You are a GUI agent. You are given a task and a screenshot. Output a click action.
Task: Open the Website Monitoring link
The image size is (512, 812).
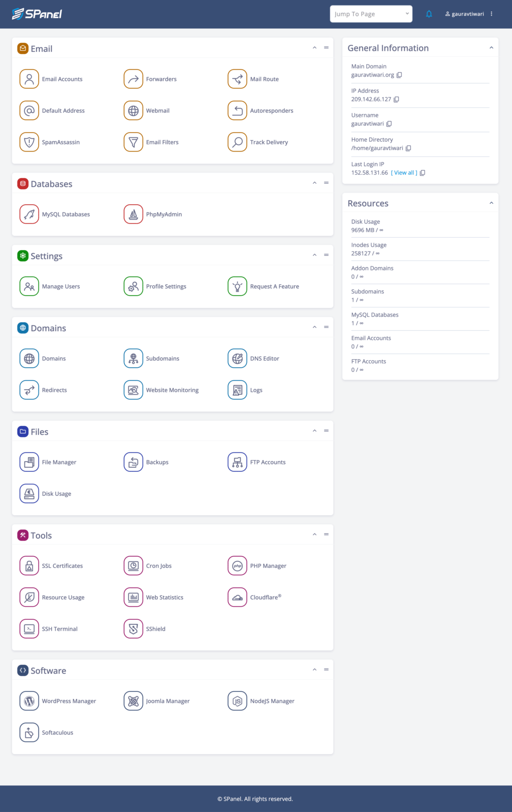pos(172,390)
